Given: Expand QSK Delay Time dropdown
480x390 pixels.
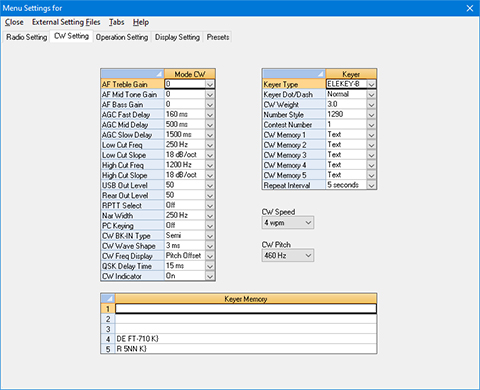Looking at the screenshot, I should tap(210, 266).
